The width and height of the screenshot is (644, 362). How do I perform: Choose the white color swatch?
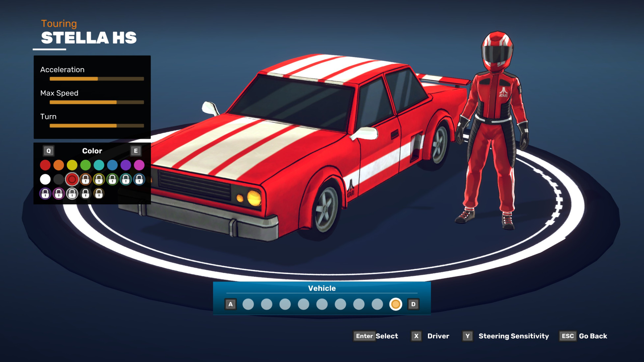tap(45, 179)
